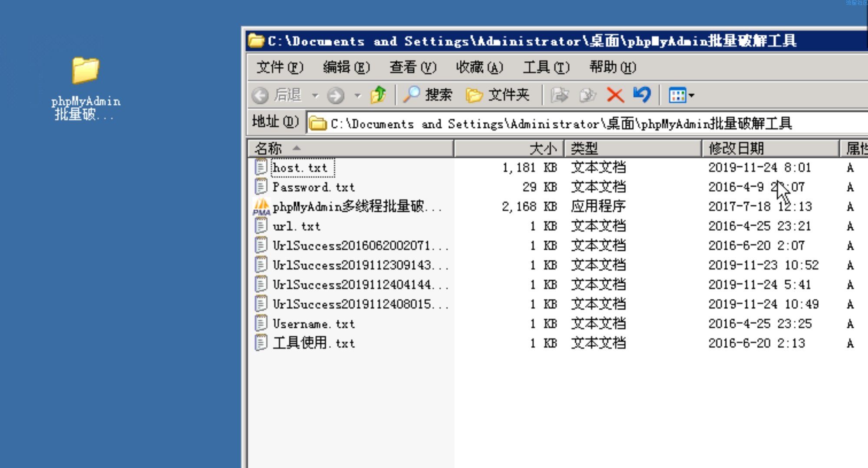Select the UrlSuccess201606200207 file
Viewport: 868px width, 468px height.
coord(360,246)
